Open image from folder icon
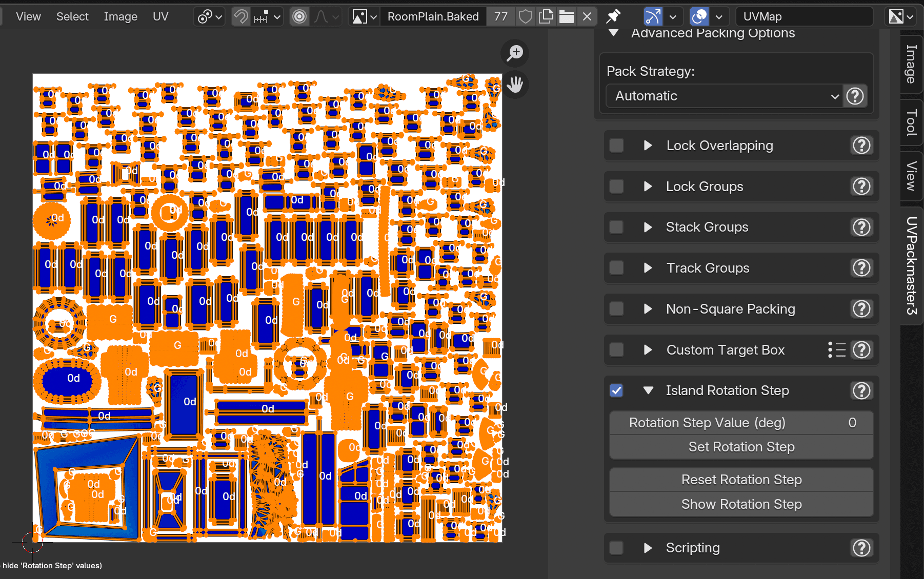This screenshot has width=924, height=579. pyautogui.click(x=567, y=17)
